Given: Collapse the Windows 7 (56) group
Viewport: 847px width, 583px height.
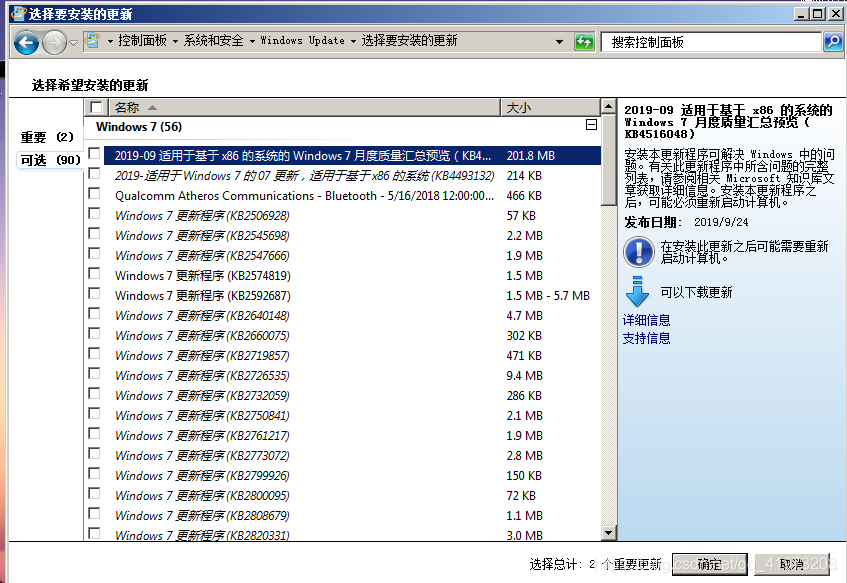Looking at the screenshot, I should [x=591, y=125].
